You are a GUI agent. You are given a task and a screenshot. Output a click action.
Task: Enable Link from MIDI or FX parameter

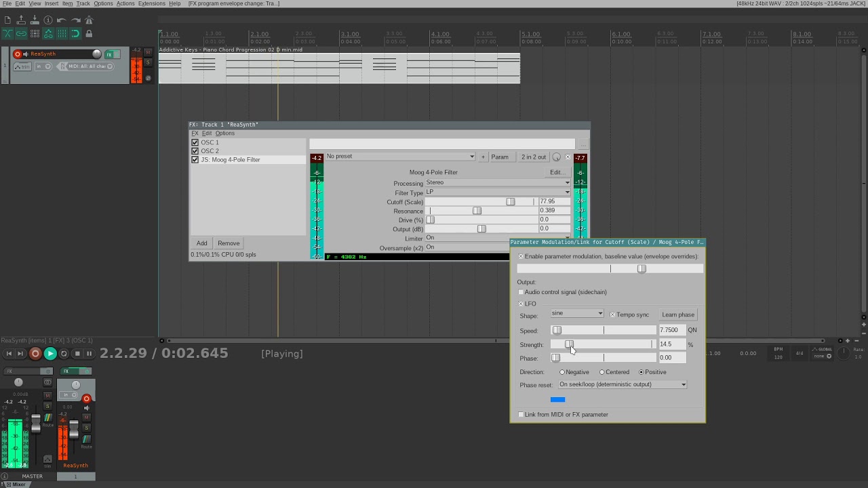(521, 415)
